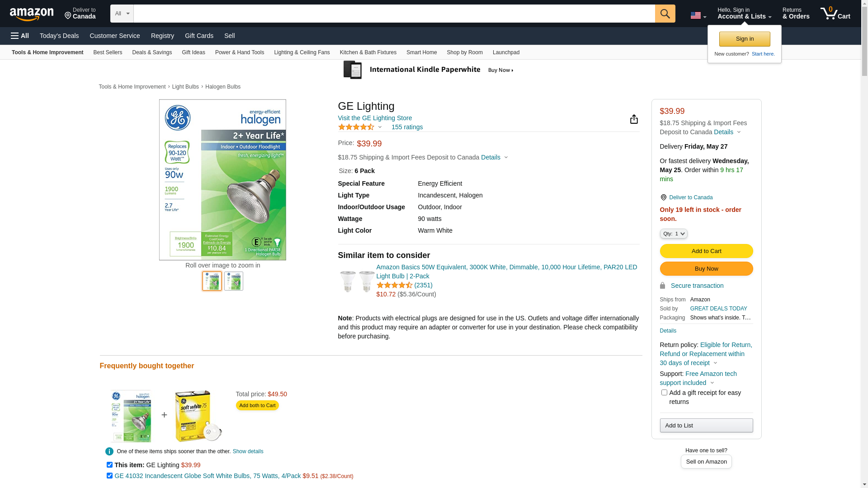Click the Deliver to Canada location icon
868x488 pixels.
point(663,197)
